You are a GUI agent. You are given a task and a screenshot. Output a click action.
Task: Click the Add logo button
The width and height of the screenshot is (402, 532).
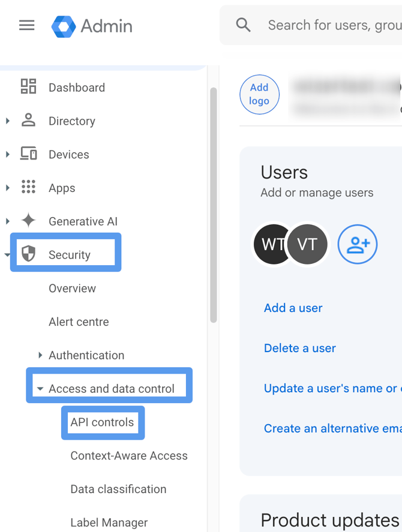click(x=259, y=95)
